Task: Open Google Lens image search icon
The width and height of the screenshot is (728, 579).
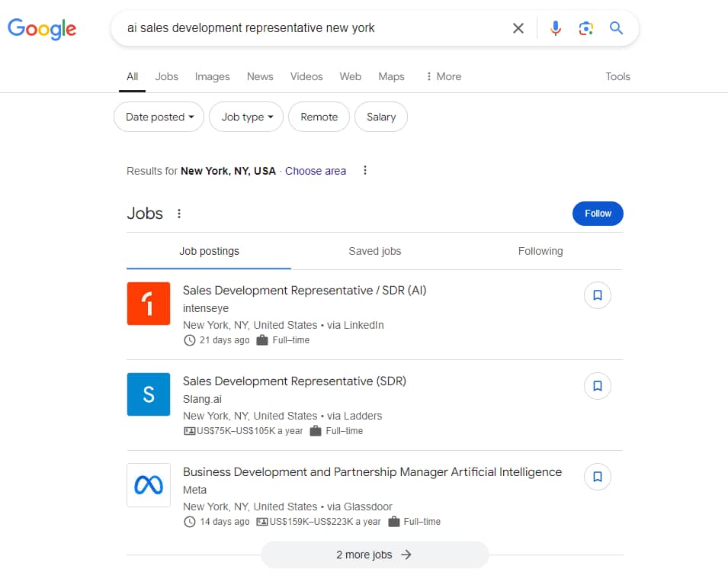Action: click(x=585, y=28)
